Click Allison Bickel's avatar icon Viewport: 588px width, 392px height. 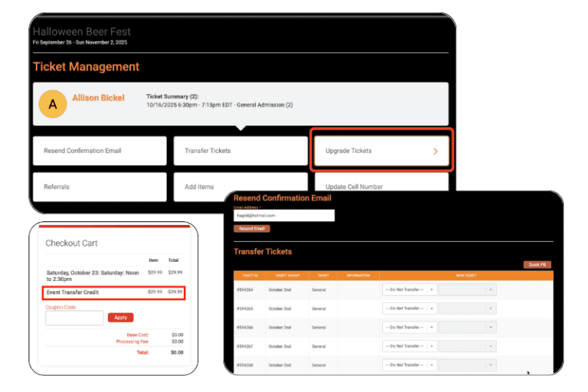pos(53,104)
